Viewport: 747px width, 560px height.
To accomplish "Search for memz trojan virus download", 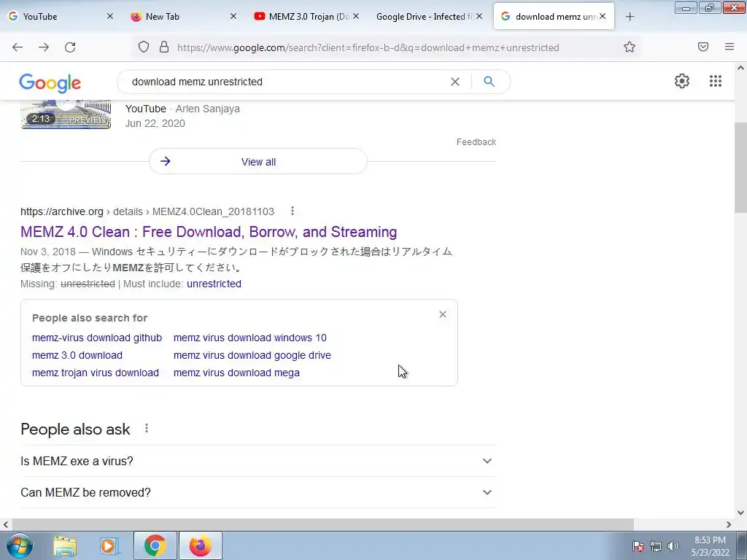I will click(96, 373).
